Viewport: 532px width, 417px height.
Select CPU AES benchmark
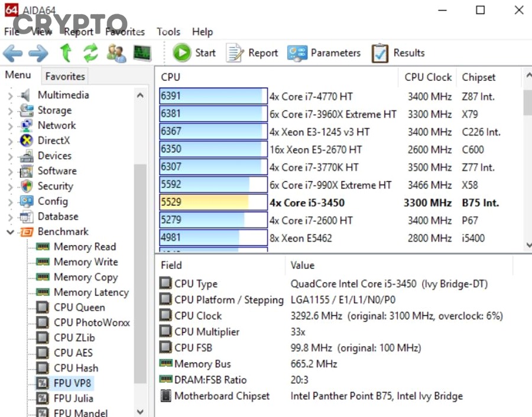click(73, 353)
